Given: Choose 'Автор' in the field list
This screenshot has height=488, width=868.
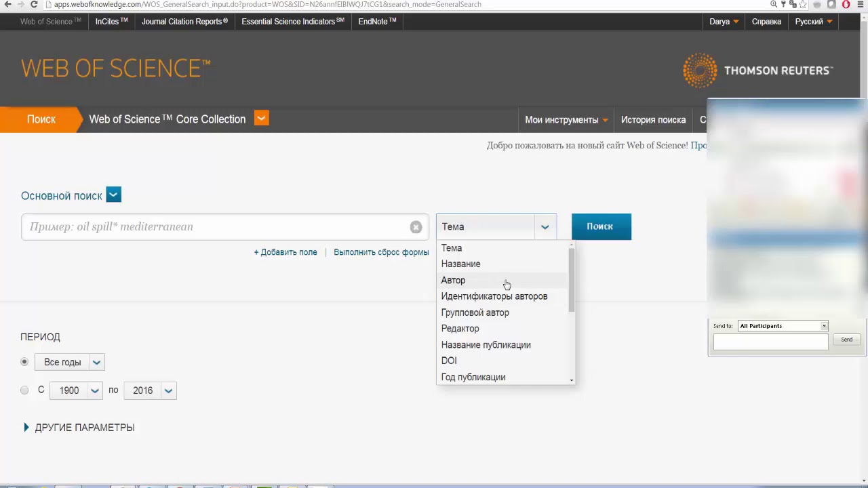Looking at the screenshot, I should tap(502, 281).
